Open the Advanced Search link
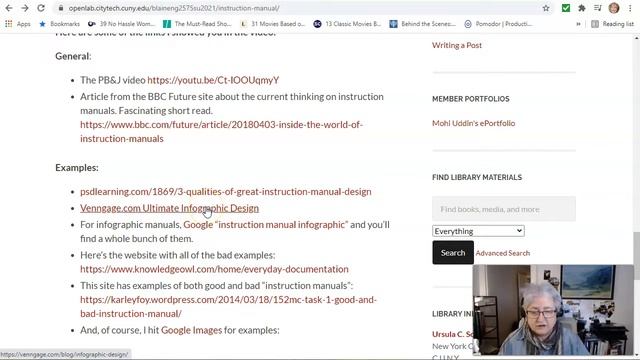640x360 pixels. pos(502,253)
